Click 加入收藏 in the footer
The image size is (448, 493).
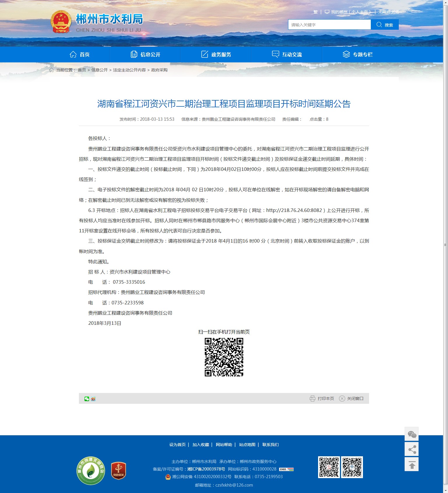pyautogui.click(x=201, y=445)
